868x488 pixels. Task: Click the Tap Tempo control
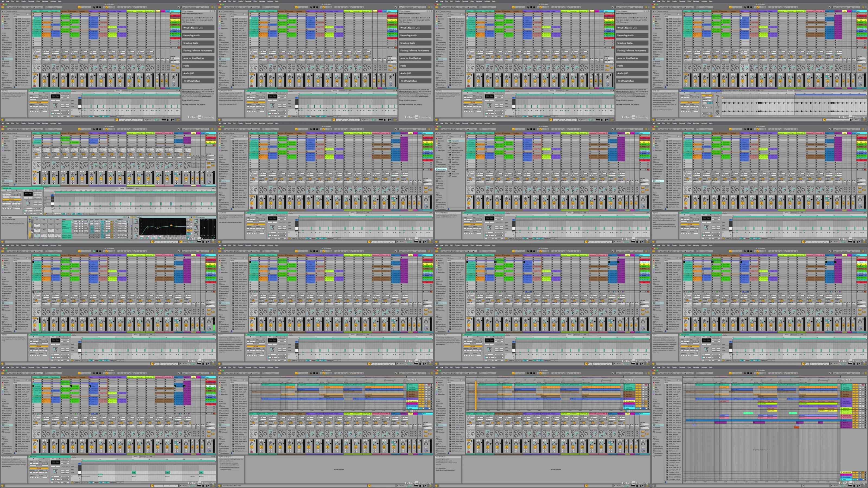point(9,7)
